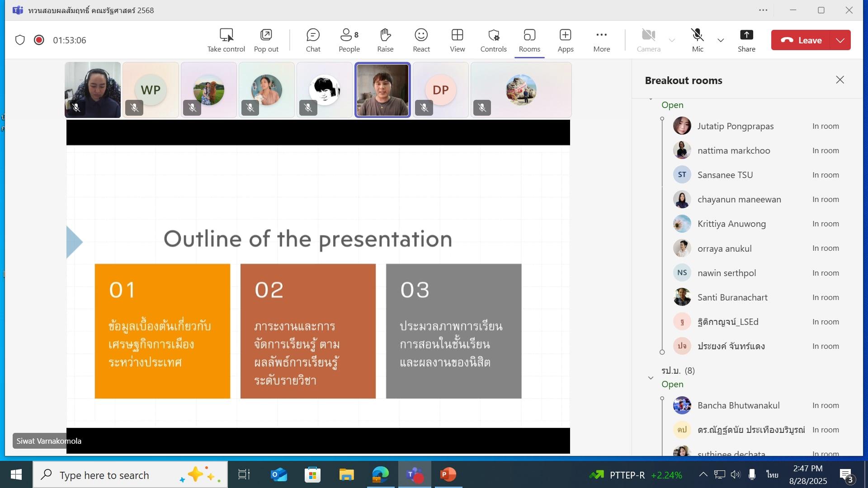Open the Apps menu
The height and width of the screenshot is (488, 868).
click(x=565, y=40)
